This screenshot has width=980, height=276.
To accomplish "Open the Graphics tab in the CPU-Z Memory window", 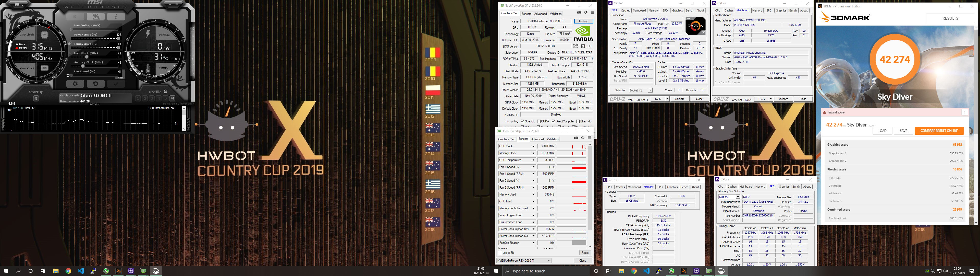I will (672, 187).
